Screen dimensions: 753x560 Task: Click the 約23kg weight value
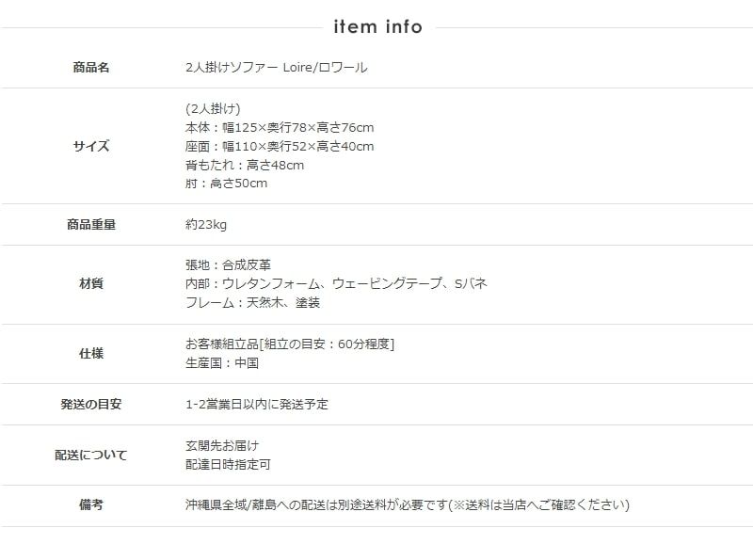pyautogui.click(x=206, y=225)
